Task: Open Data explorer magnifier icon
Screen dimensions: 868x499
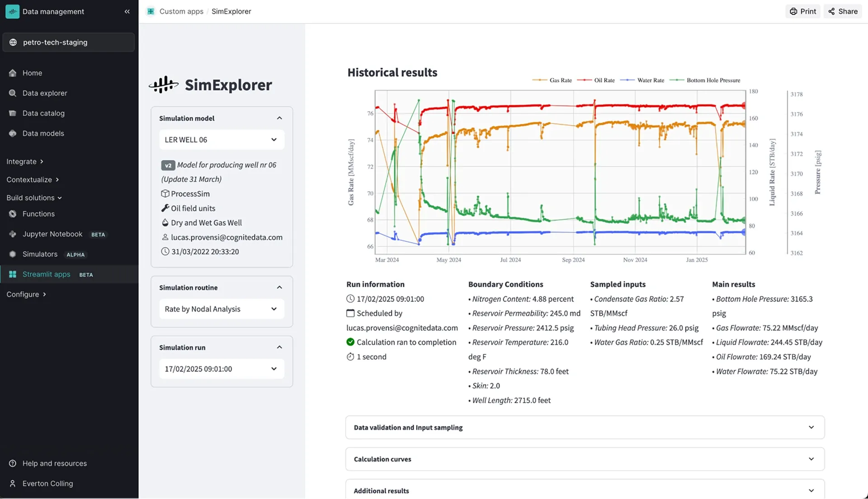Action: (x=13, y=93)
